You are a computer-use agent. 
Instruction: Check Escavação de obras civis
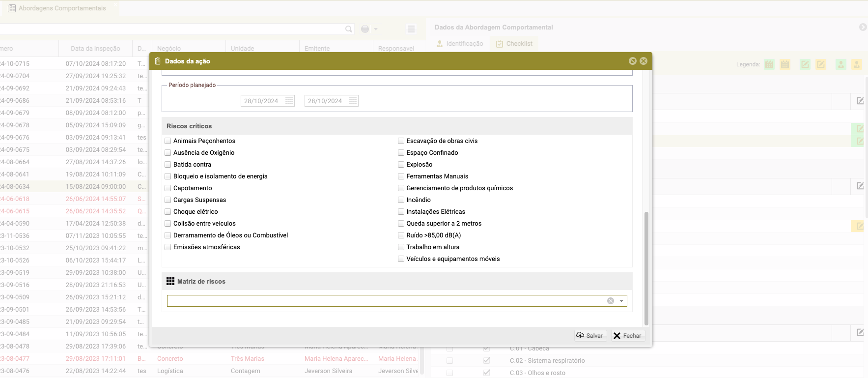tap(401, 141)
